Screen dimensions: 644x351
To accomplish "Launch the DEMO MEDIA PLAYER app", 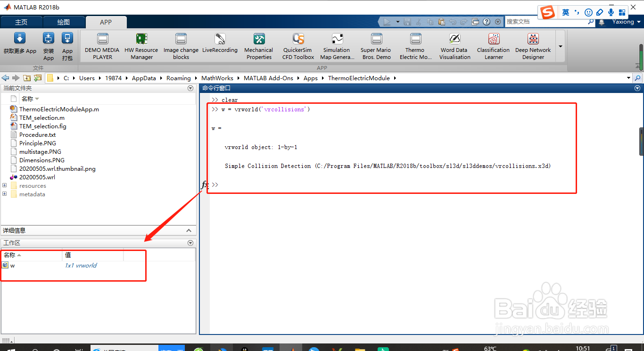I will tap(102, 46).
